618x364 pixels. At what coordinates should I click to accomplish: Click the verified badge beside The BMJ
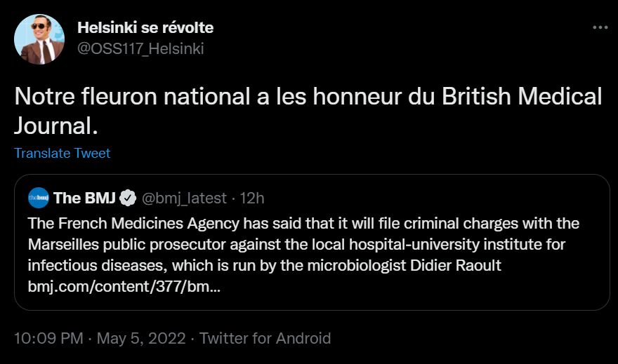[127, 198]
